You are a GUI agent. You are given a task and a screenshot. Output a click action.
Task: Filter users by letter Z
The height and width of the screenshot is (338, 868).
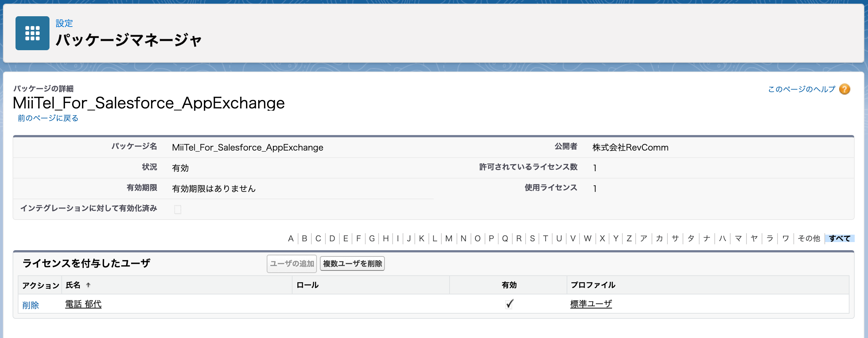click(x=629, y=238)
